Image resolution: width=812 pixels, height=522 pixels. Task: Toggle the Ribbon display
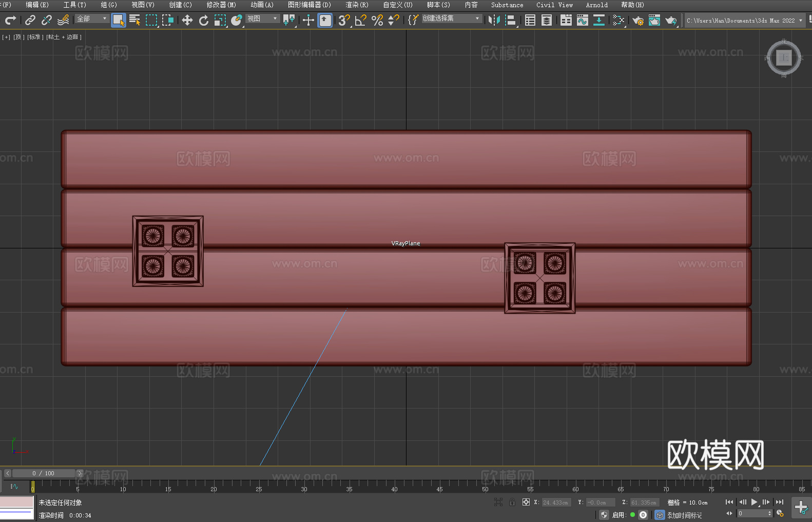coord(566,20)
